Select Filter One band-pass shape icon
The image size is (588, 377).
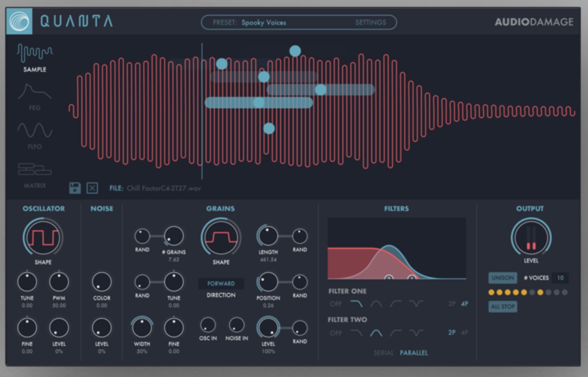[x=376, y=303]
